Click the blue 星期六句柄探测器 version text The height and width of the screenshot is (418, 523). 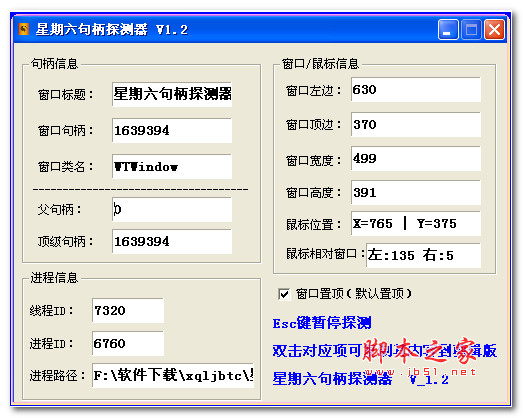tap(361, 379)
